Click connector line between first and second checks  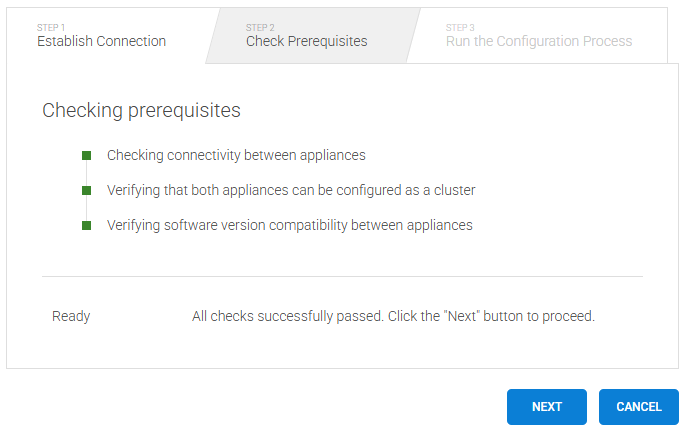click(87, 173)
